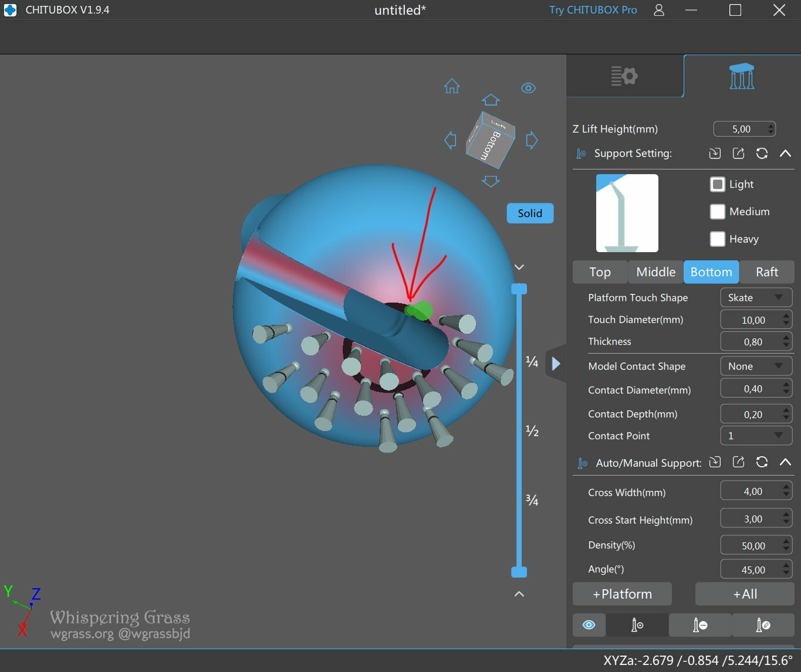Click the support setting pillar icon
801x672 pixels.
pos(581,154)
